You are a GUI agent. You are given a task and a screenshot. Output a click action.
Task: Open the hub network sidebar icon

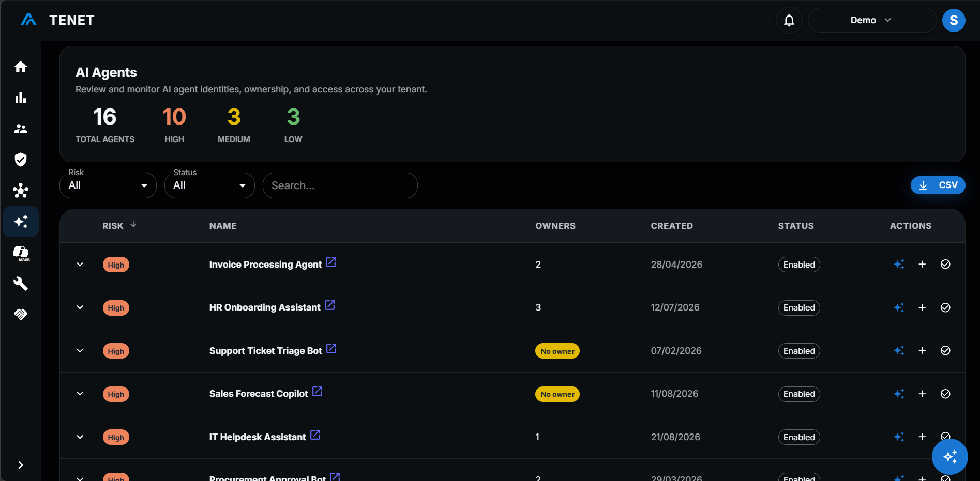(21, 191)
